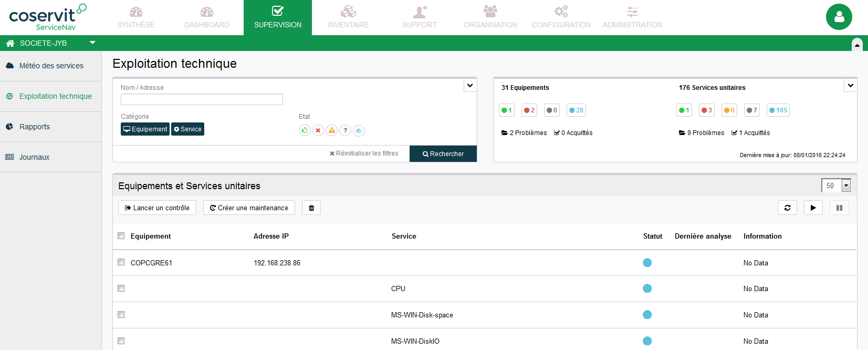
Task: Filter by critical red cross state icon
Action: click(x=318, y=130)
